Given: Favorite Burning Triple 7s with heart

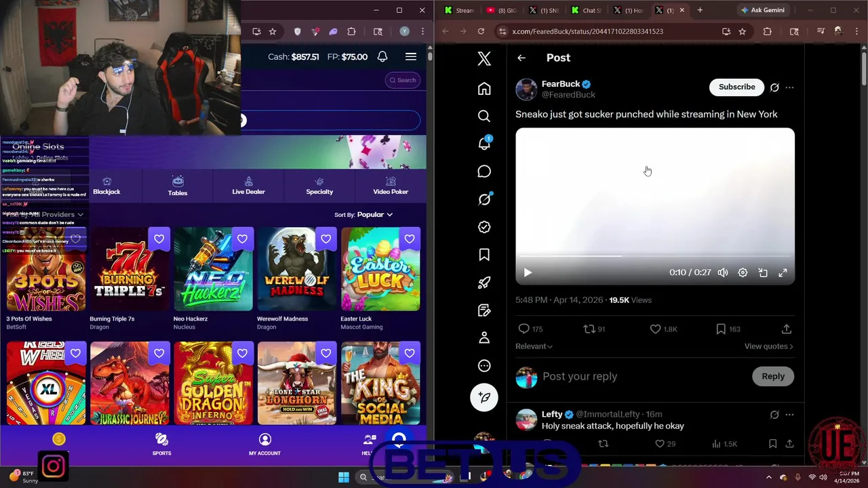Looking at the screenshot, I should tap(159, 239).
